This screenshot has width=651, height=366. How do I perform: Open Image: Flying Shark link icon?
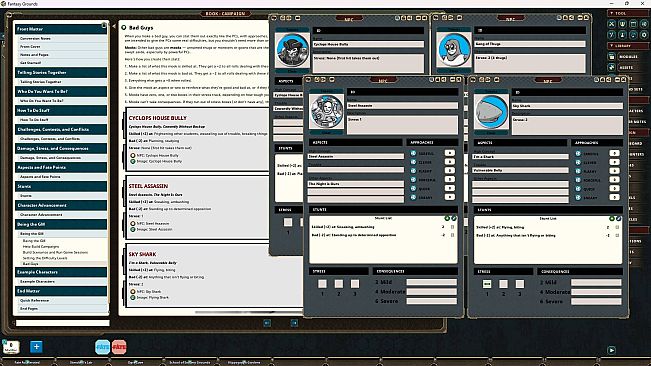tap(133, 297)
